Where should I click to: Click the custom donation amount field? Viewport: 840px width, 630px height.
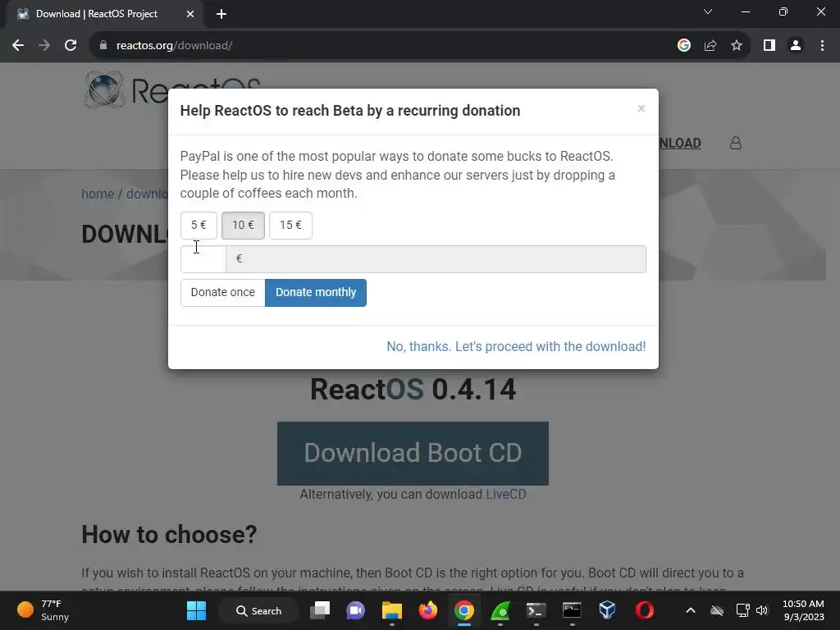[x=203, y=259]
